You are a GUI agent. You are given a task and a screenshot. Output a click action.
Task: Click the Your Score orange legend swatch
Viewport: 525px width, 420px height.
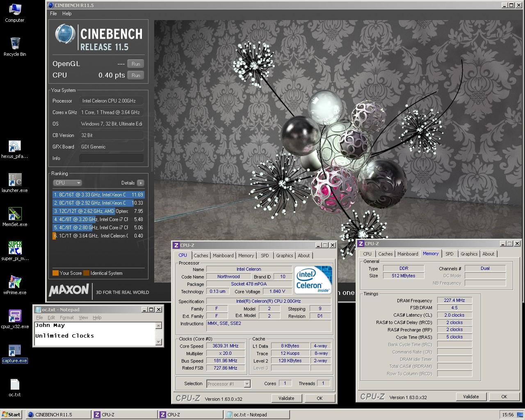point(55,273)
